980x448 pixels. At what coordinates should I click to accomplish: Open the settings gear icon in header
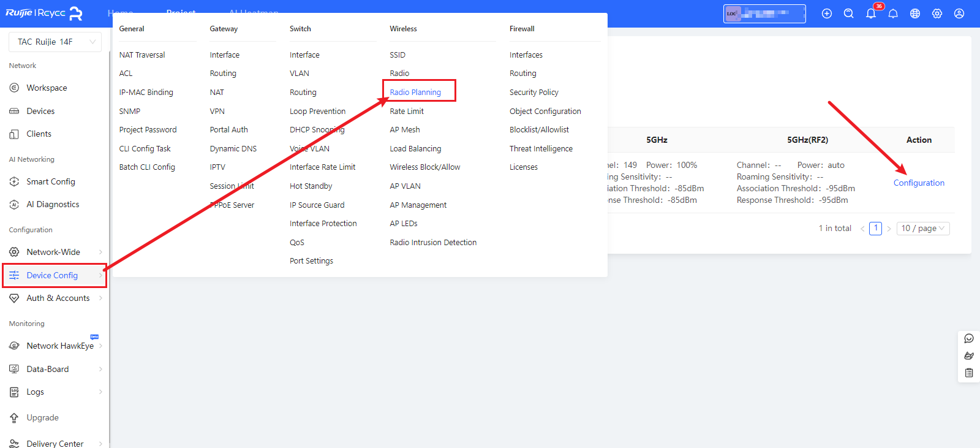click(x=937, y=13)
